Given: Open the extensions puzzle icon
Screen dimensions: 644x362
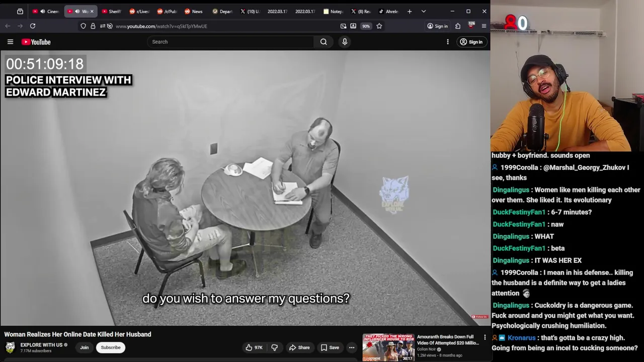Looking at the screenshot, I should point(458,26).
